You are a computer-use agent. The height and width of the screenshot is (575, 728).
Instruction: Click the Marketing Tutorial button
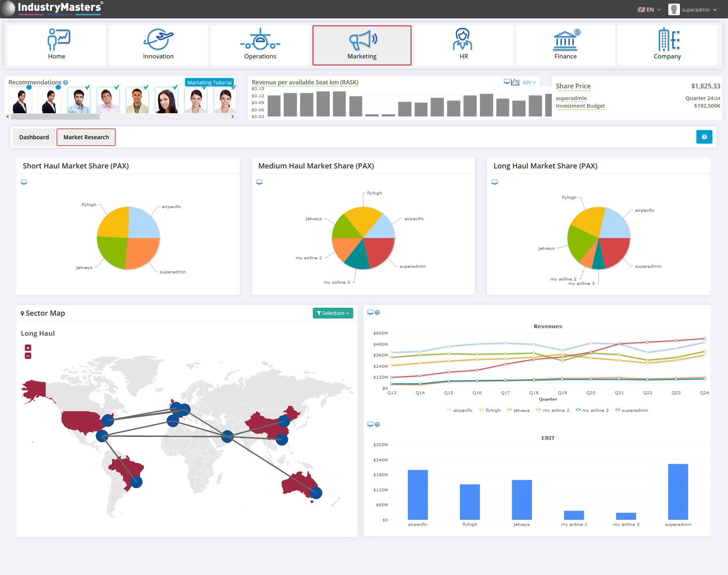(209, 82)
